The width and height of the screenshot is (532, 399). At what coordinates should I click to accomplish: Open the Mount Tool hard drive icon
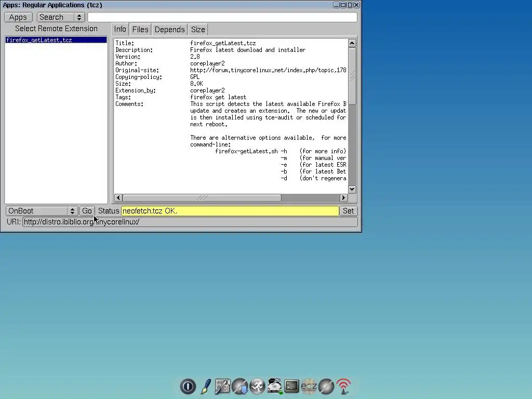[274, 386]
